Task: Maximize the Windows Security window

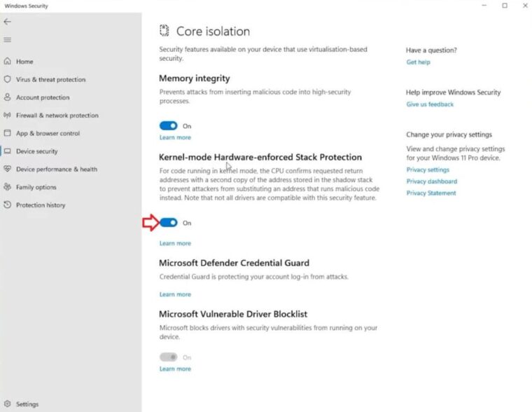Action: pyautogui.click(x=505, y=6)
